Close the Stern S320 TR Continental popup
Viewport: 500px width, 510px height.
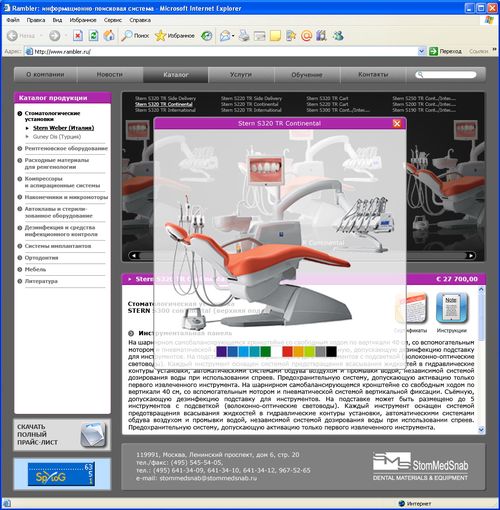(x=397, y=124)
